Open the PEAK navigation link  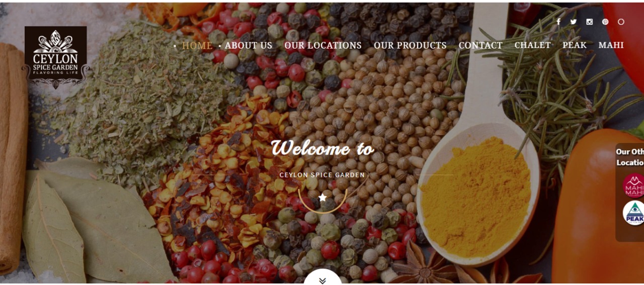pyautogui.click(x=575, y=45)
